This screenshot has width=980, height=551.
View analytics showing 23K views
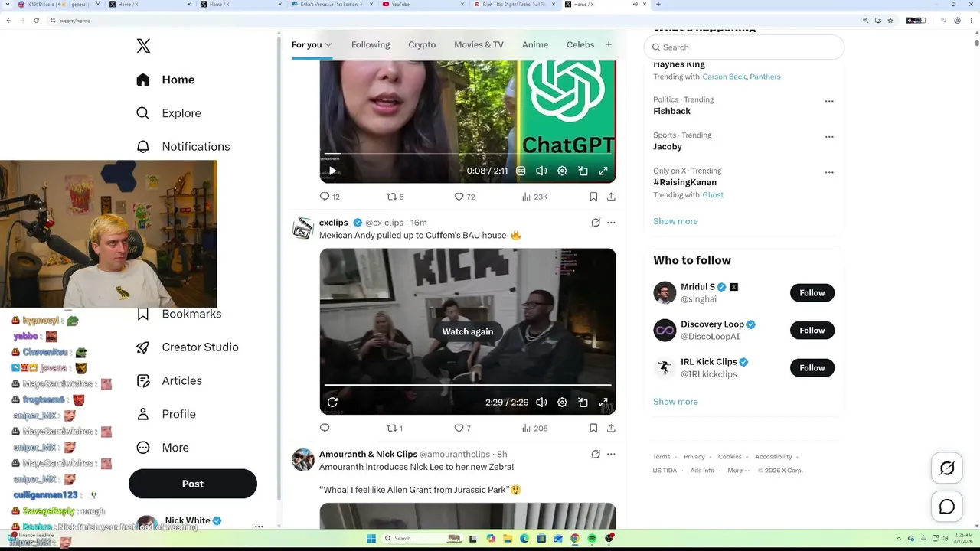pos(534,197)
